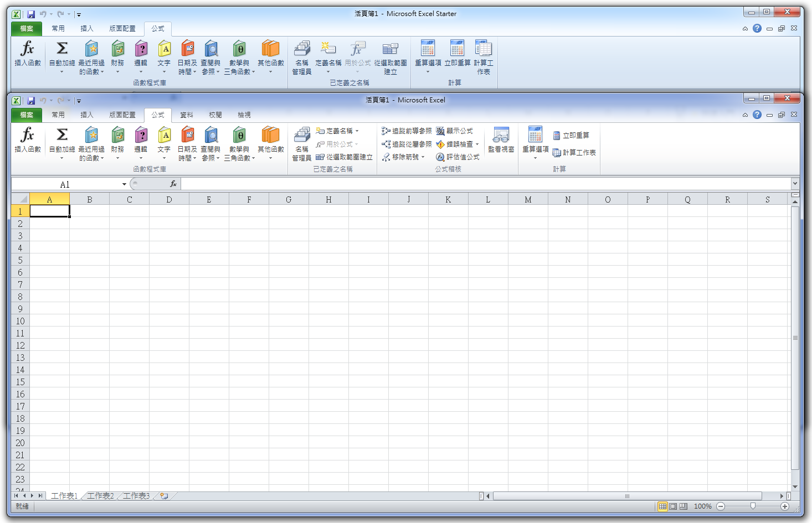Switch to 插入 tab in front Excel window
Image resolution: width=812 pixels, height=523 pixels.
87,115
